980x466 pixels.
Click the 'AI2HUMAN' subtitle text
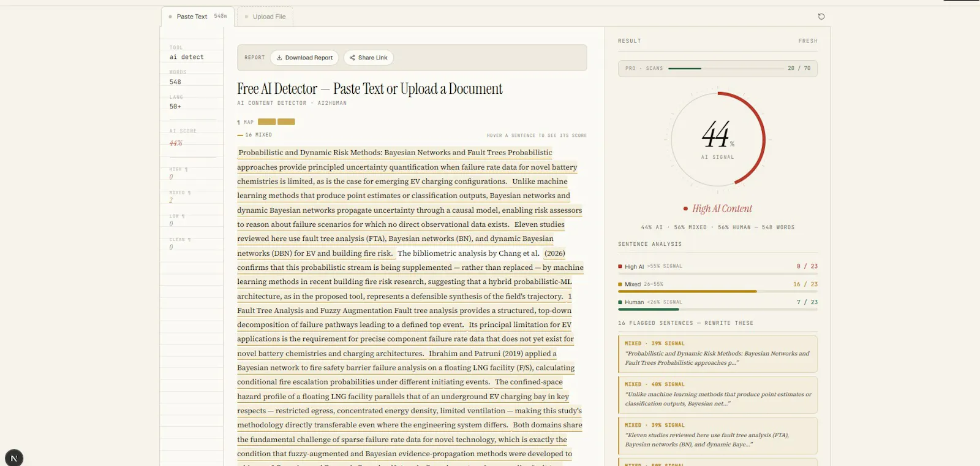[x=332, y=103]
